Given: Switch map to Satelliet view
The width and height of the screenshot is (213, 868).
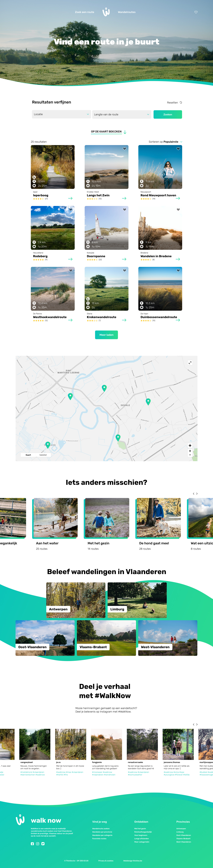Looking at the screenshot, I should pyautogui.click(x=43, y=455).
